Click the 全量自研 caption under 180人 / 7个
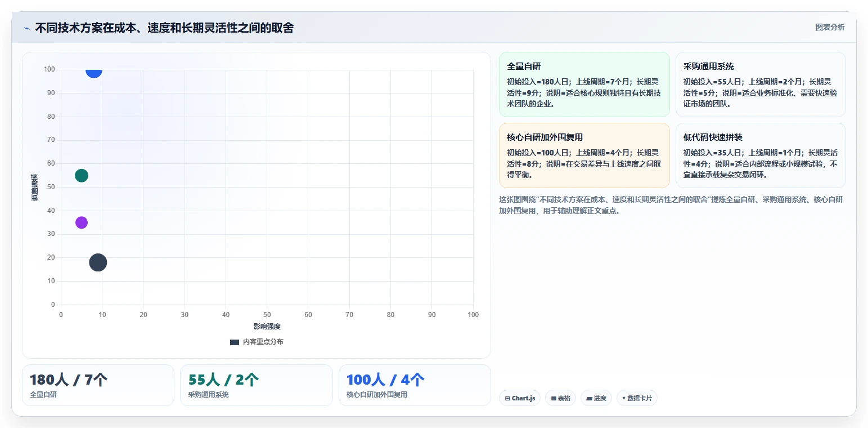 click(x=43, y=395)
